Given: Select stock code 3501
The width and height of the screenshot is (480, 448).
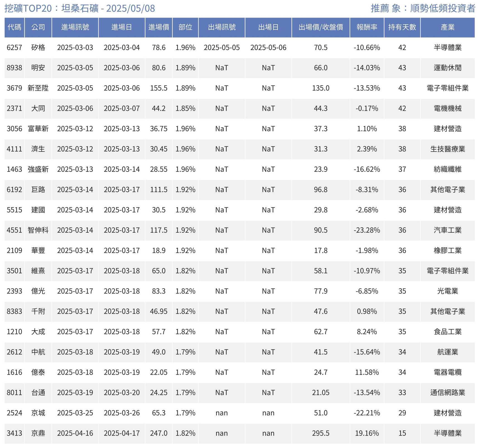Looking at the screenshot, I should tap(15, 271).
